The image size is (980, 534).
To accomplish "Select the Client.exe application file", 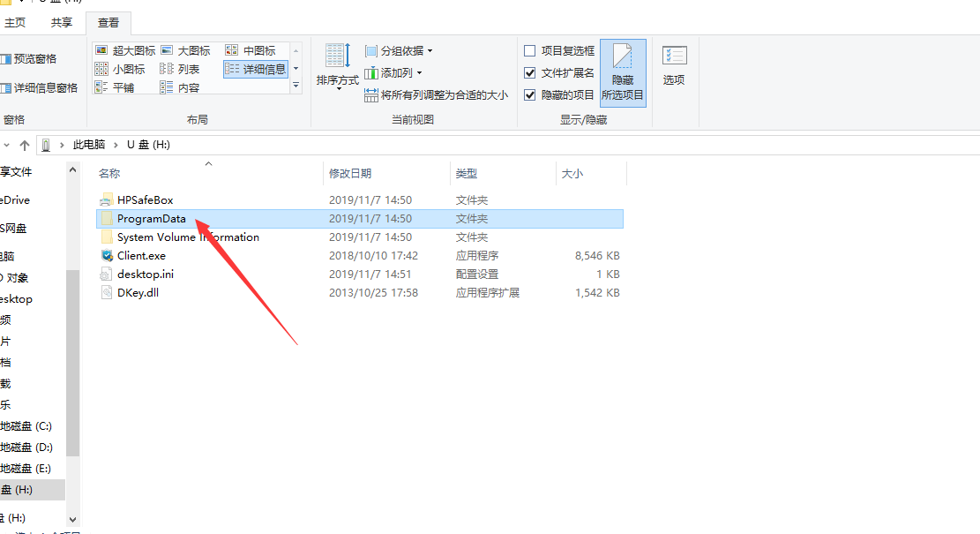I will click(x=141, y=256).
